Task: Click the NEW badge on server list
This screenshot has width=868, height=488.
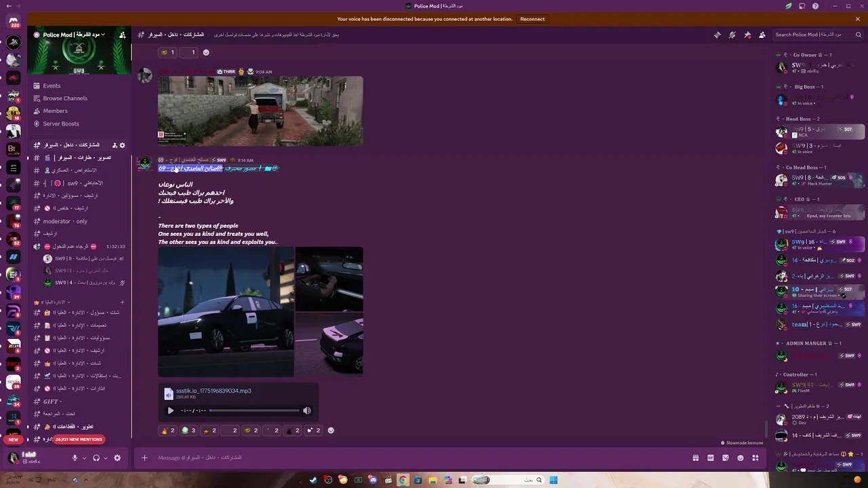Action: click(13, 439)
